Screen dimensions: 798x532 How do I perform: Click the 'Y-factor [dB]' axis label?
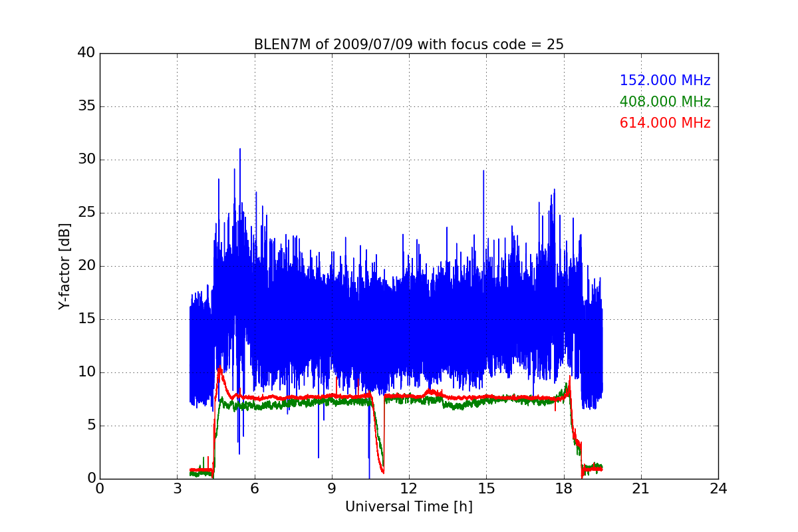65,266
